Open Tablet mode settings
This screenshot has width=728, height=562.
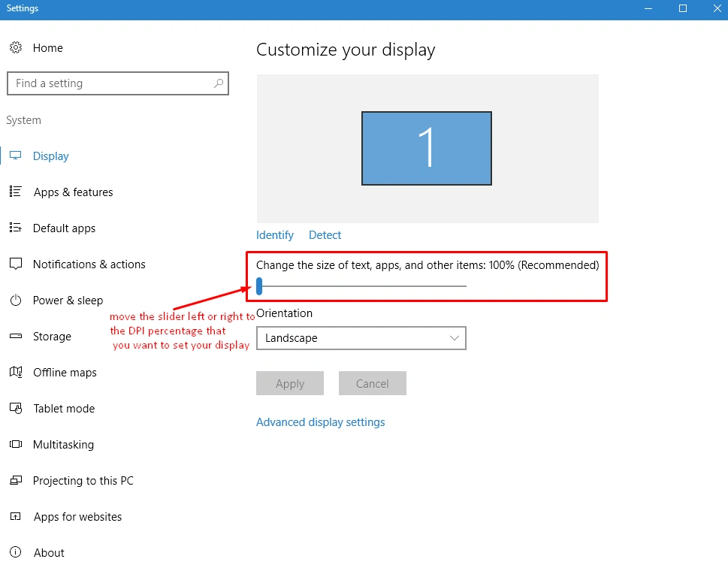(64, 409)
